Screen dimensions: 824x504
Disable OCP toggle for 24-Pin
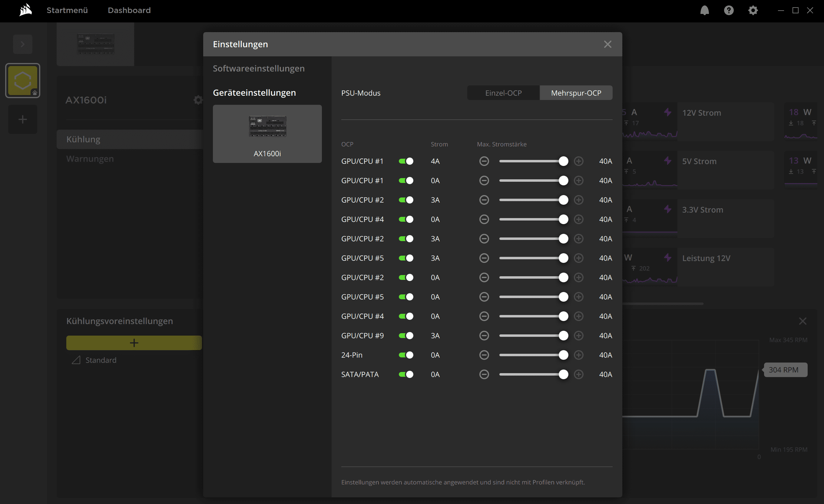406,355
